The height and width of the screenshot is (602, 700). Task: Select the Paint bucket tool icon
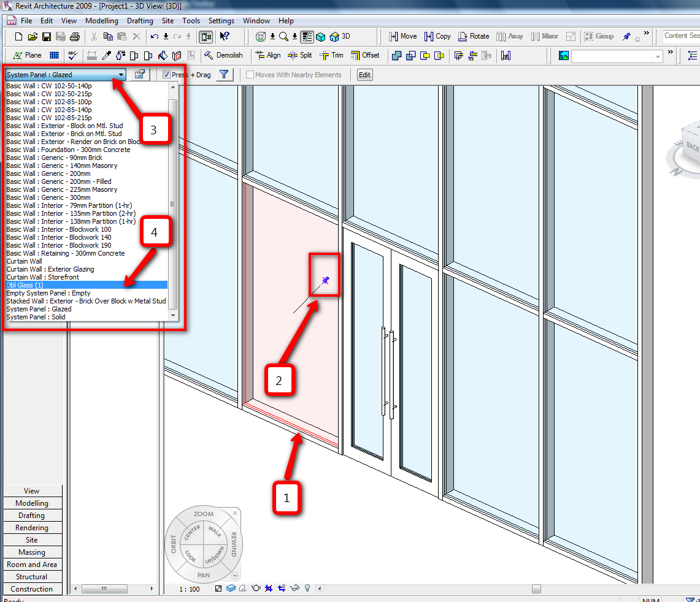163,55
